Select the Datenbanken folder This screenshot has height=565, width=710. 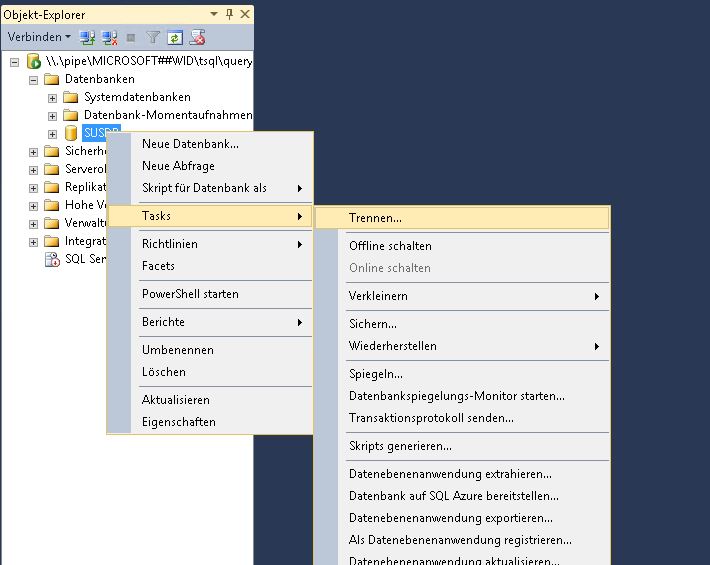coord(100,79)
